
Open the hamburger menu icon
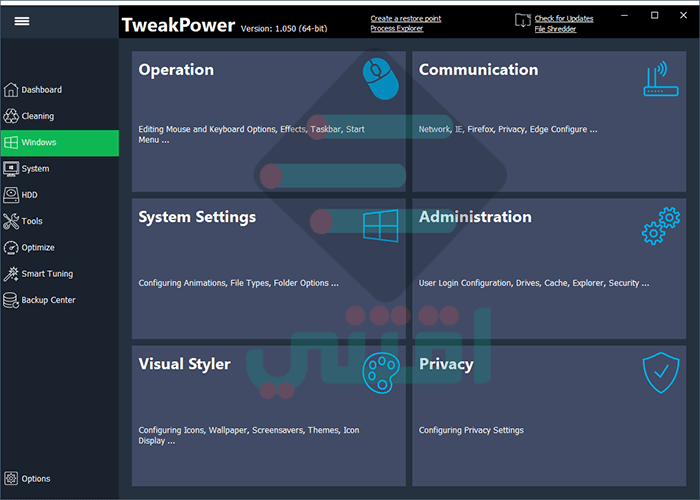pos(22,21)
